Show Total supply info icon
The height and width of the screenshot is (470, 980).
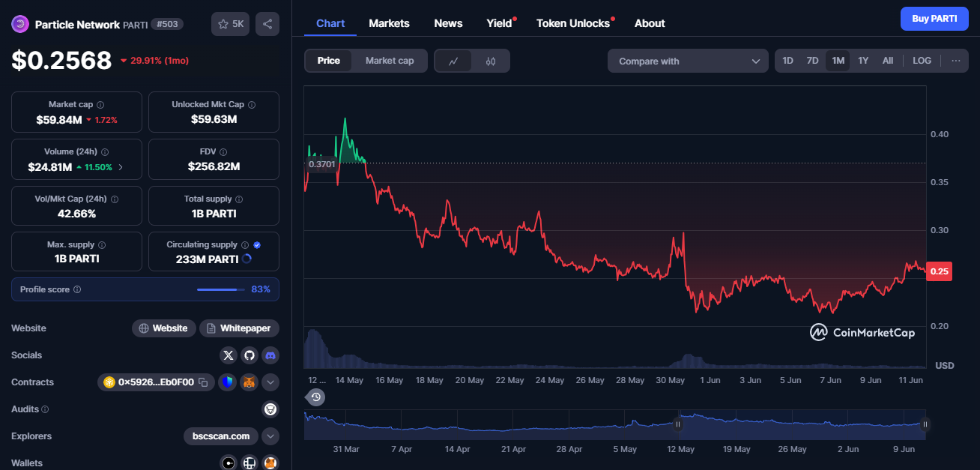pyautogui.click(x=239, y=199)
